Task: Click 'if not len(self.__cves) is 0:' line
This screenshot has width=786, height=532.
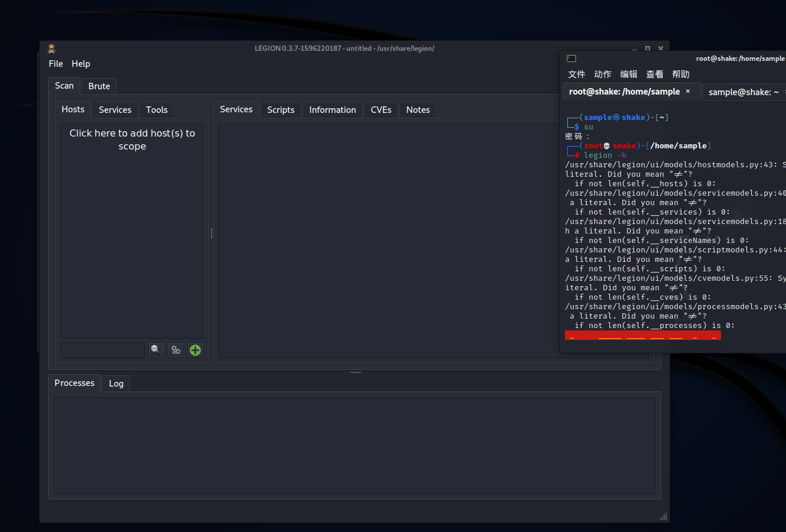Action: [643, 297]
